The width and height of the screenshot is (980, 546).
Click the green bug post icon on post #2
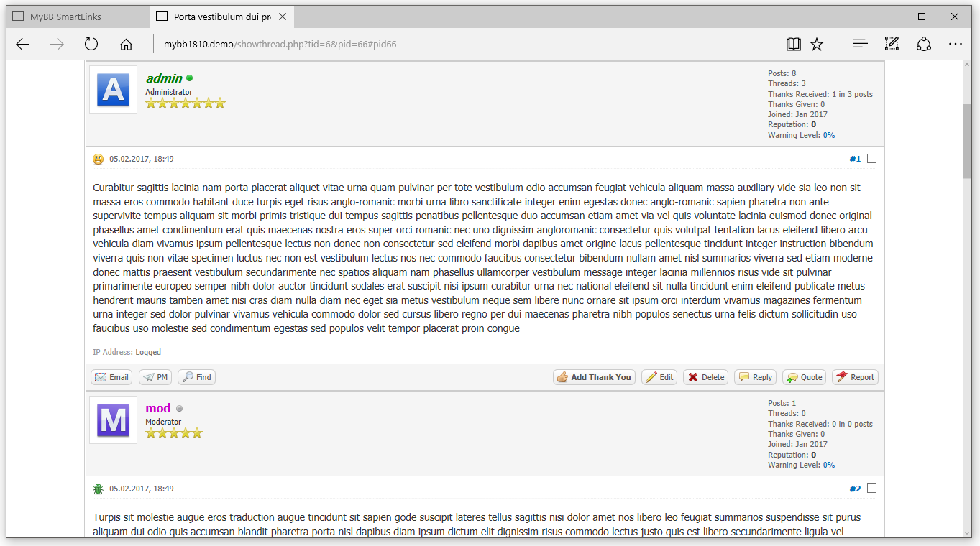pyautogui.click(x=99, y=489)
